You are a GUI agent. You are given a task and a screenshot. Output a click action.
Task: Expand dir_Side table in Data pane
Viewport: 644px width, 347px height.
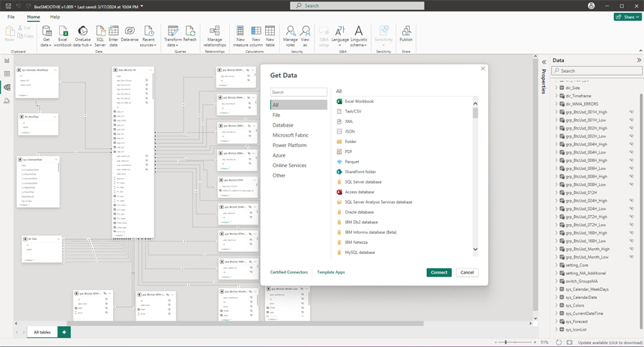(x=556, y=88)
